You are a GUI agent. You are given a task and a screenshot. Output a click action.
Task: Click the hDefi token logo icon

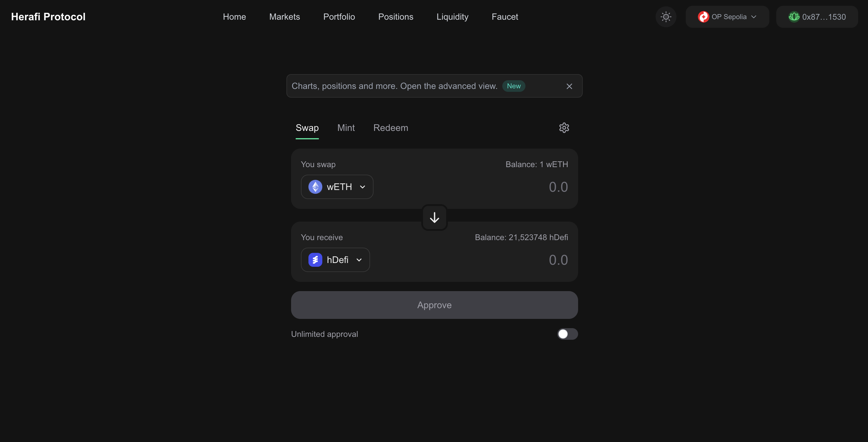click(x=315, y=260)
